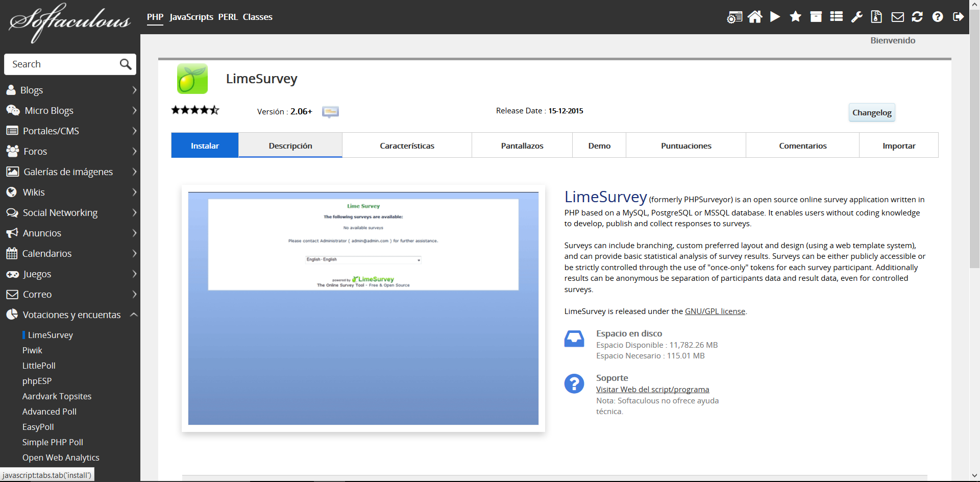Click the search magnifier icon

point(125,64)
